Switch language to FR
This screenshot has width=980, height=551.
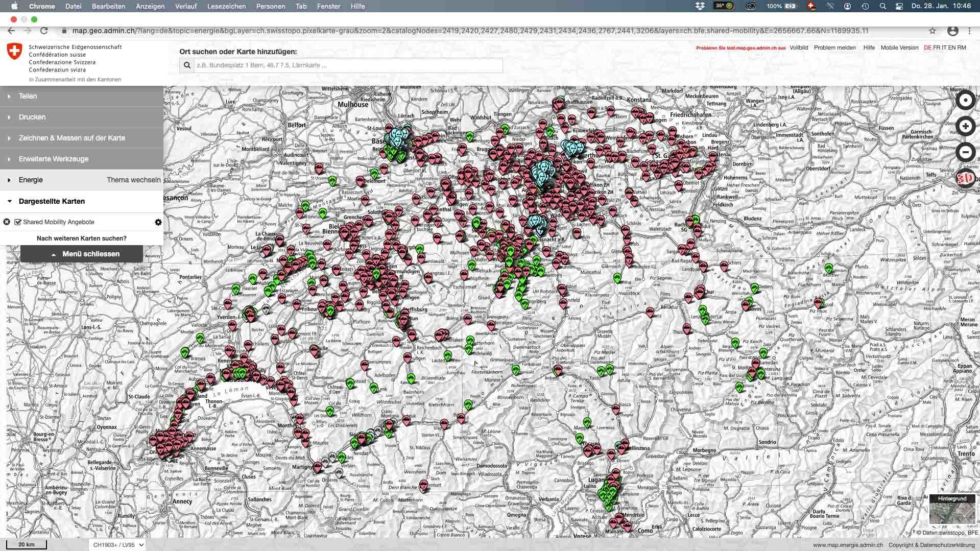[937, 47]
